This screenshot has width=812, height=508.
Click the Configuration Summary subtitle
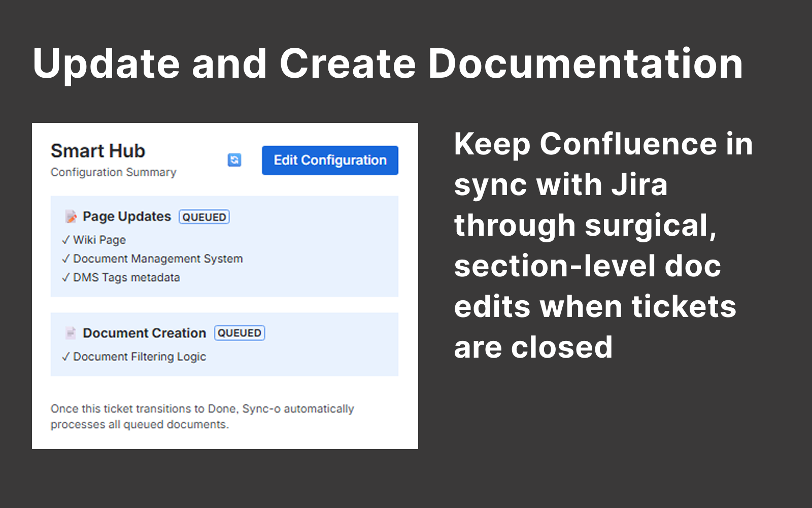coord(114,172)
